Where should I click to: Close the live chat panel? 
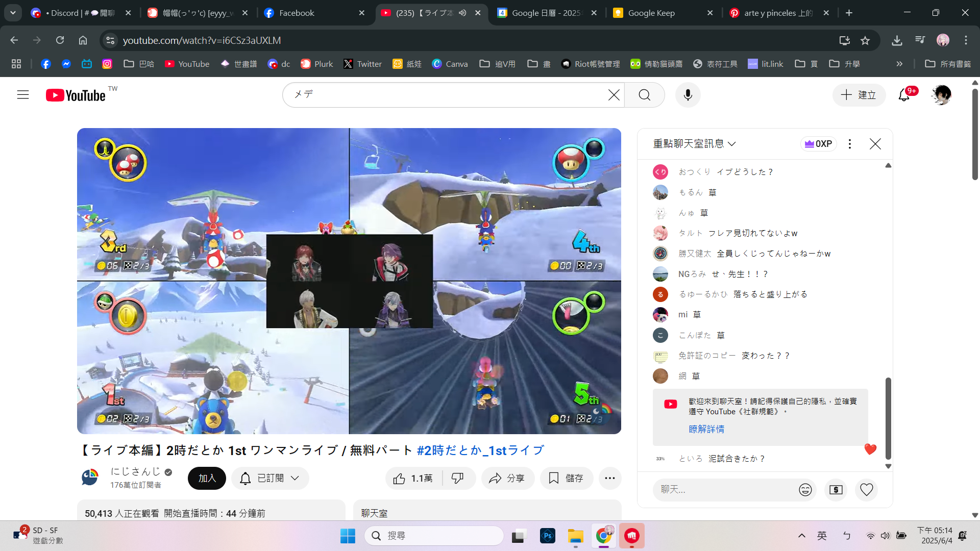tap(875, 144)
